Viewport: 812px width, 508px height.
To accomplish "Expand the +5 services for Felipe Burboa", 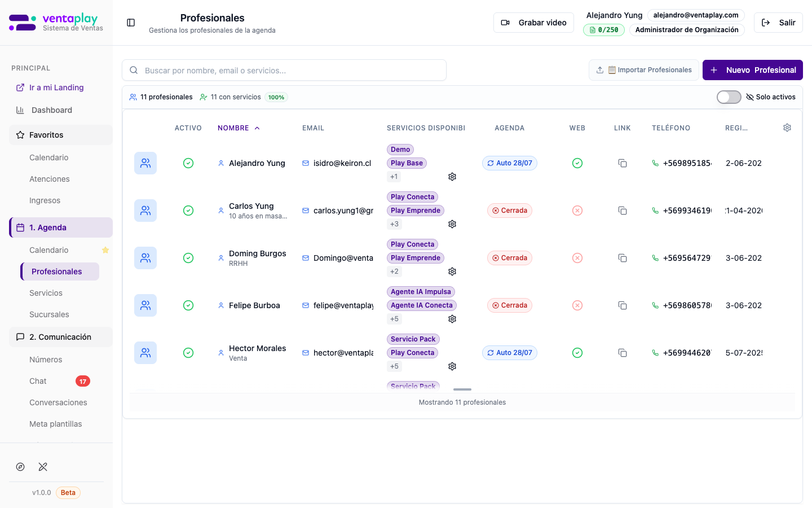I will (x=394, y=319).
